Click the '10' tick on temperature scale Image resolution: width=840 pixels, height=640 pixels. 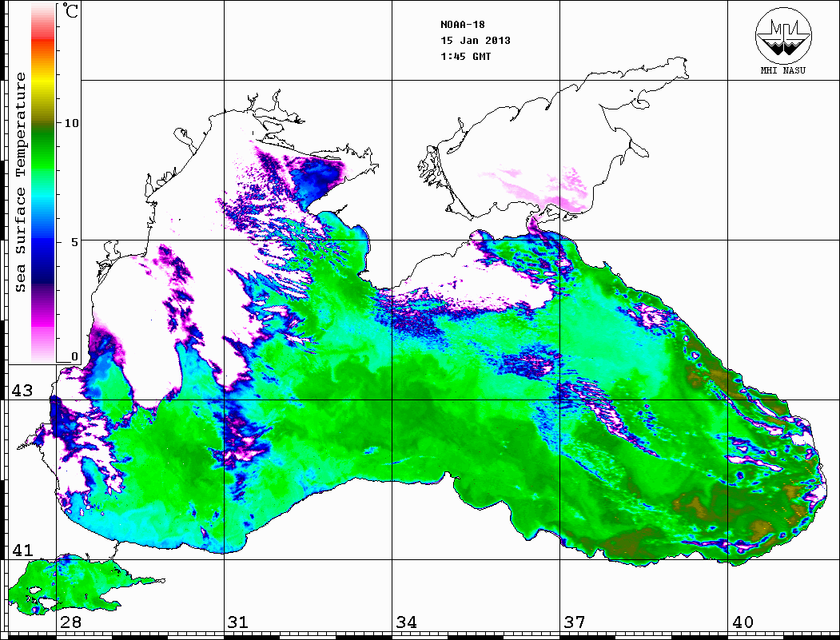(x=71, y=123)
